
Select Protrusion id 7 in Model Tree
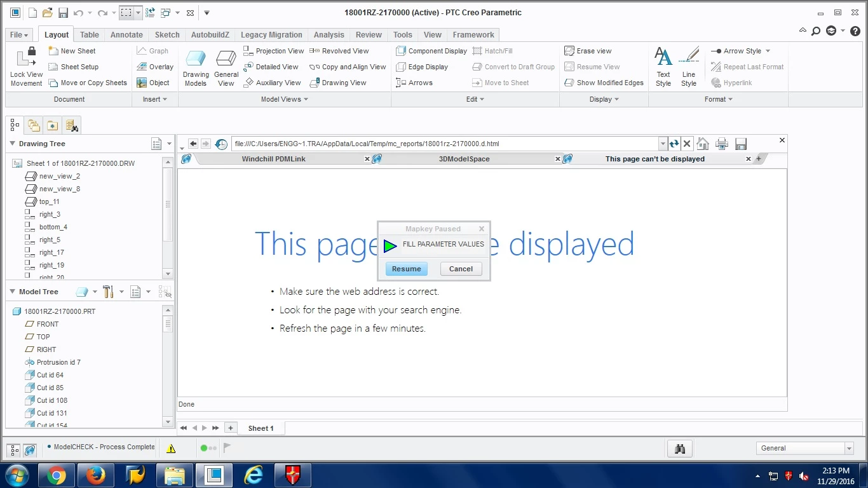coord(58,362)
